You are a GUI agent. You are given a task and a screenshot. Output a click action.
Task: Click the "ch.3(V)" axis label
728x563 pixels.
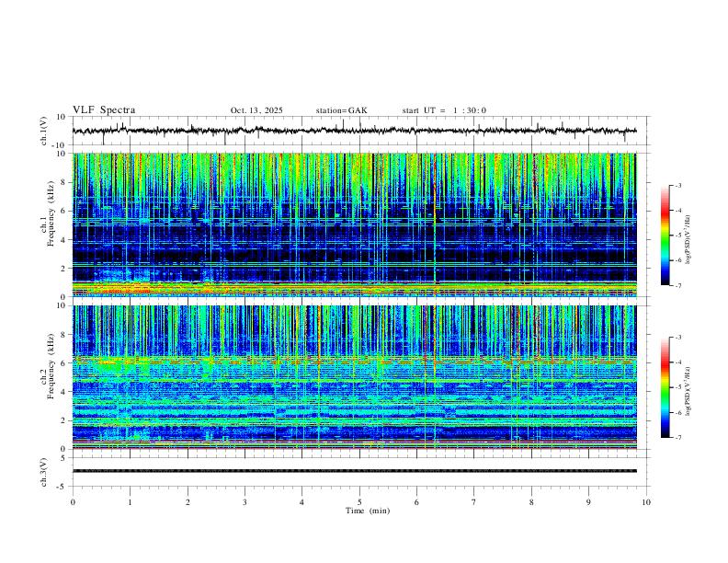point(44,473)
